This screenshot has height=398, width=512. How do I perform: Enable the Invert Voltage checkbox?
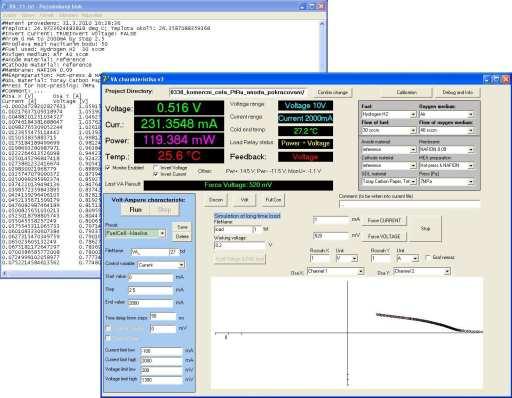click(155, 167)
